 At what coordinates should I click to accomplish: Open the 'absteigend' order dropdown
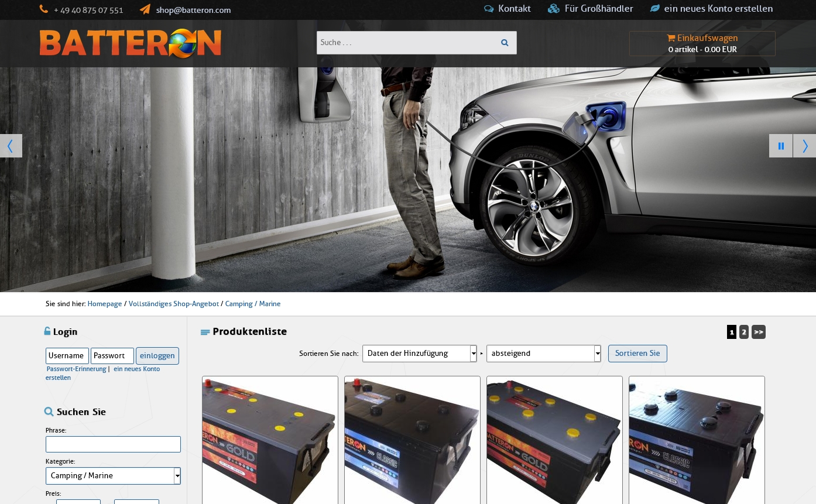[543, 354]
